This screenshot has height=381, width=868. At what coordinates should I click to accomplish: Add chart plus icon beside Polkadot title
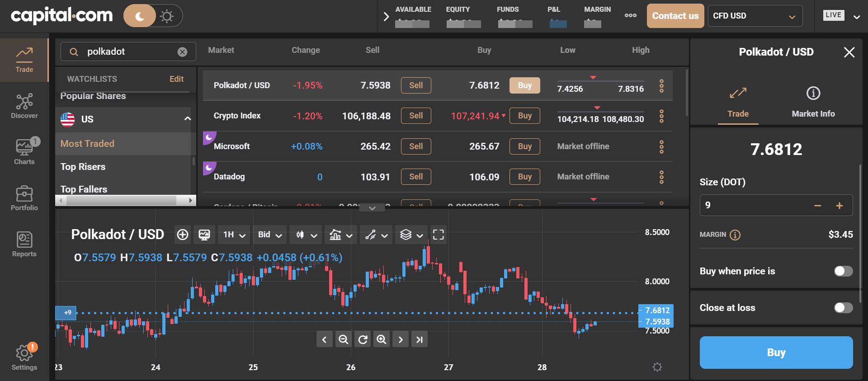point(183,235)
